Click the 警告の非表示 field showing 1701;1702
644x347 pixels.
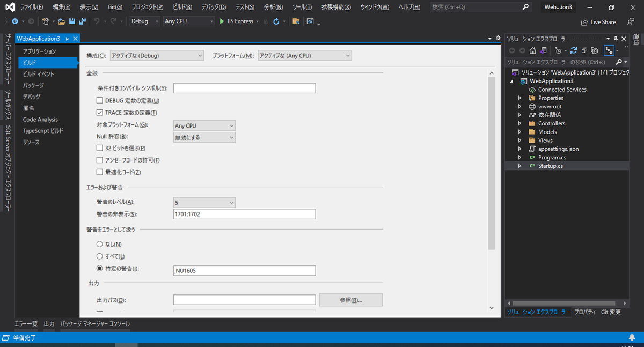coord(244,214)
